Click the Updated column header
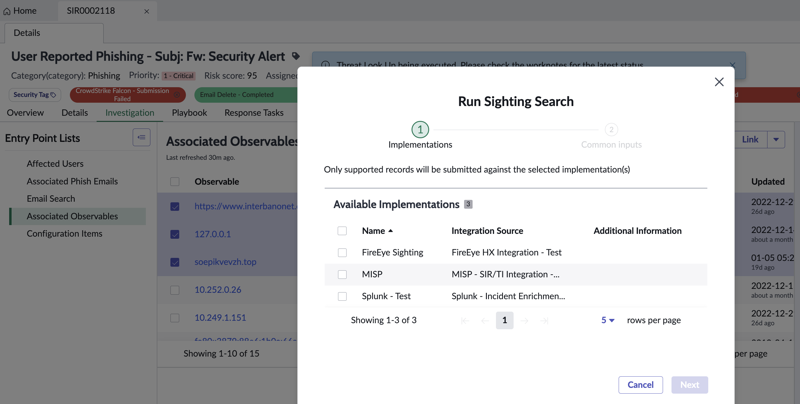 [x=767, y=182]
